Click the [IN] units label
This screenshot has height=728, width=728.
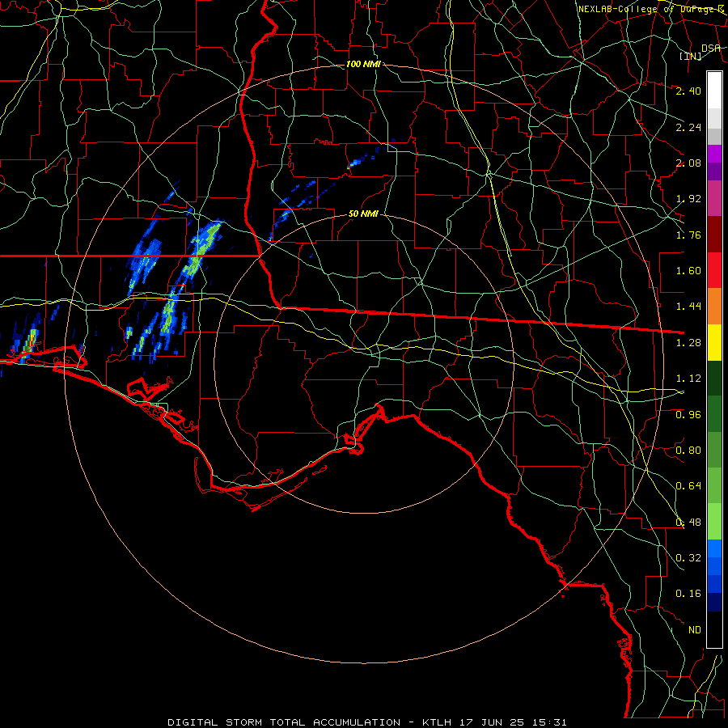tap(691, 56)
